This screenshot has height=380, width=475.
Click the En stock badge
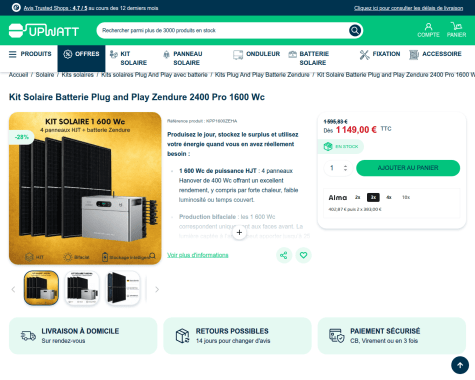(341, 147)
